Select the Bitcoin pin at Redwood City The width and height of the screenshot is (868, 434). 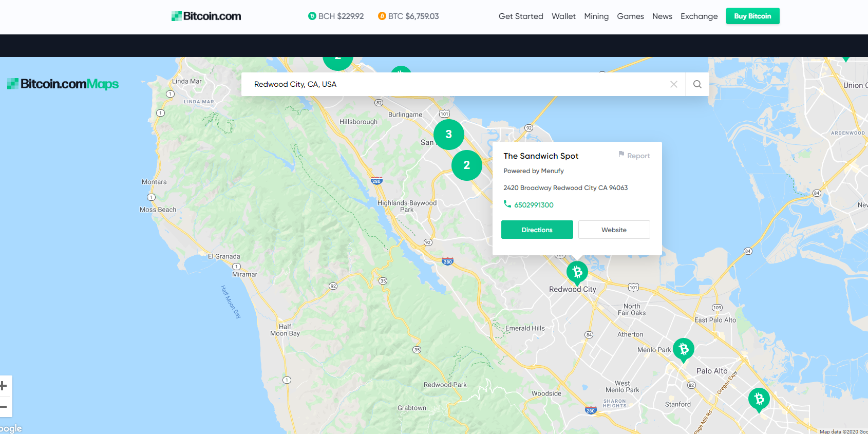tap(577, 273)
